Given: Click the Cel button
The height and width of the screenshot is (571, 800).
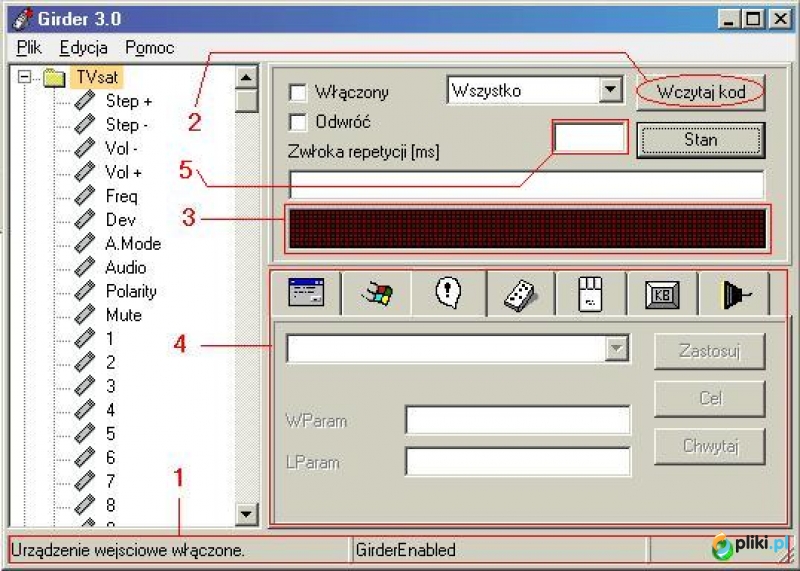Looking at the screenshot, I should [x=710, y=399].
